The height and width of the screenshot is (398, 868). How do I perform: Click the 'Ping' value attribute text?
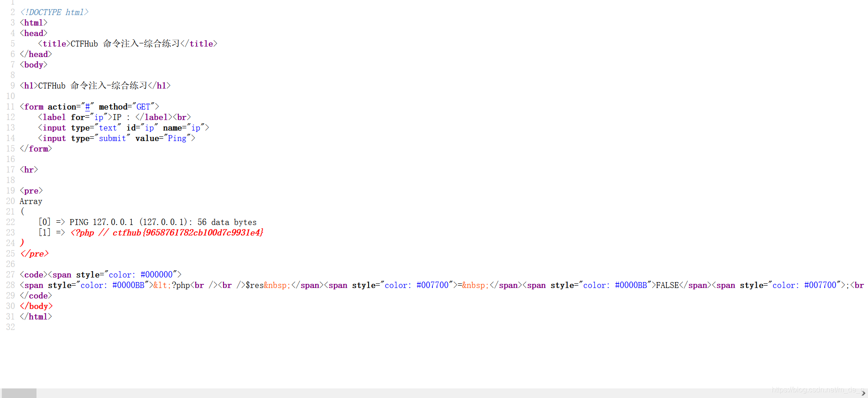tap(177, 138)
